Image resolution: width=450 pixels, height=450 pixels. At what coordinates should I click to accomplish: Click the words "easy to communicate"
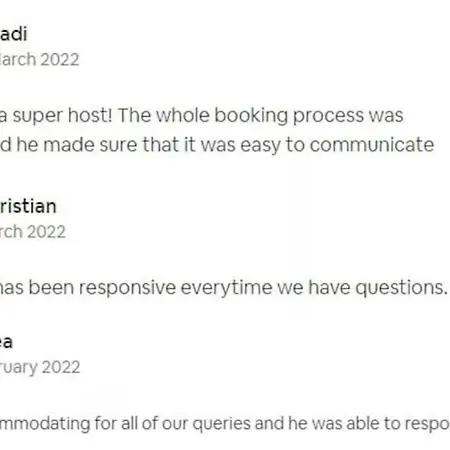pos(337,145)
